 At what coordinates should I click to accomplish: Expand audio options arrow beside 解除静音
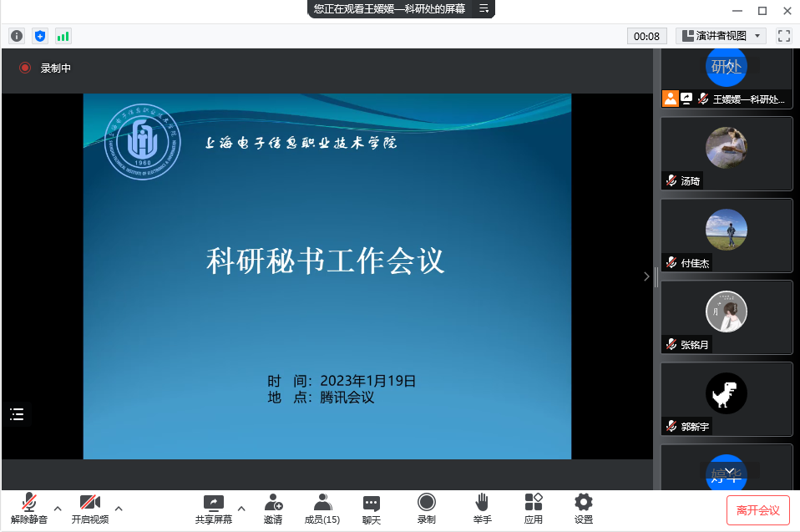tap(58, 508)
